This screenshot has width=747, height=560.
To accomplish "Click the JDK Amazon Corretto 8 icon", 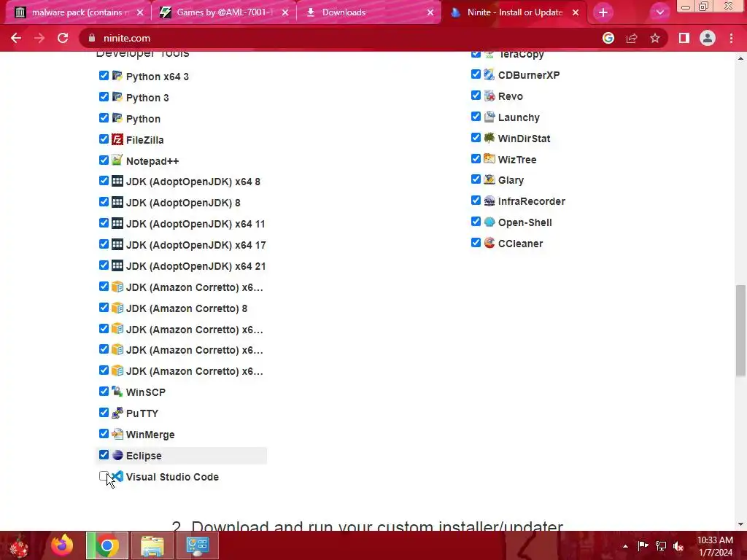I will (117, 308).
